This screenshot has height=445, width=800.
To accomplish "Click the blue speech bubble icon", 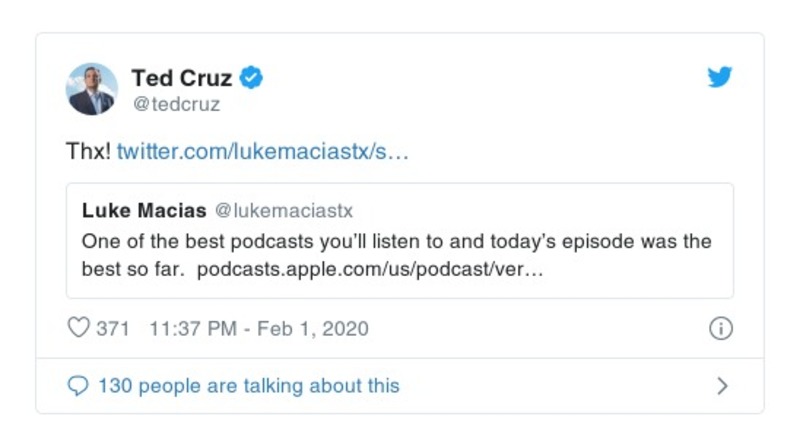I will click(78, 385).
